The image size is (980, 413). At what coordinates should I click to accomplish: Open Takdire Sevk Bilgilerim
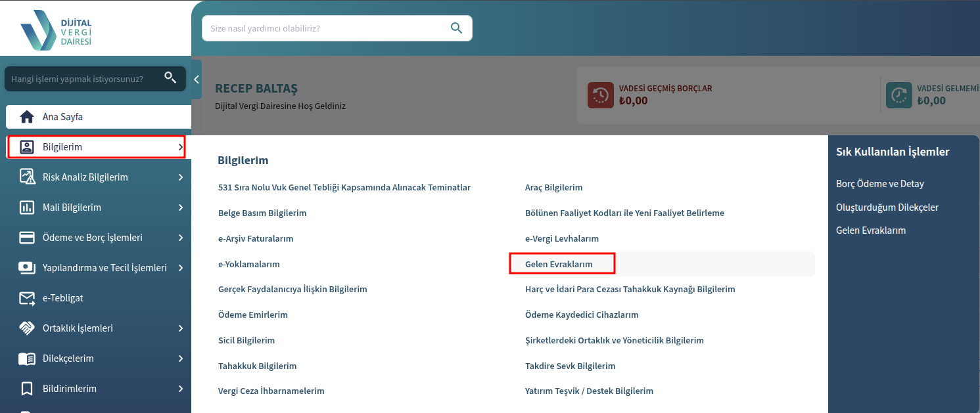point(571,366)
